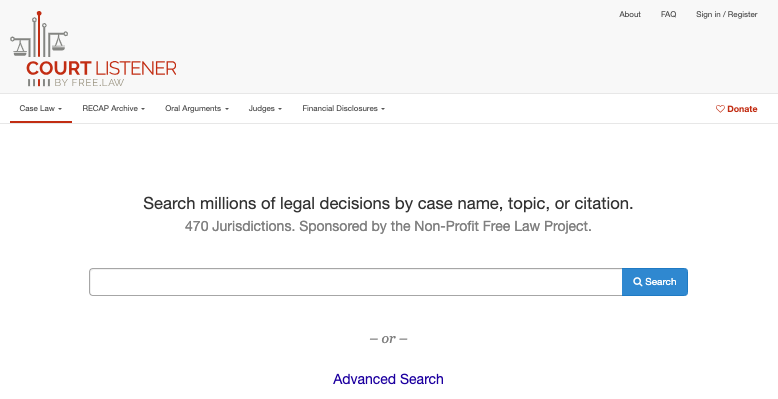
Task: Expand the Financial Disclosures dropdown
Action: tap(343, 108)
